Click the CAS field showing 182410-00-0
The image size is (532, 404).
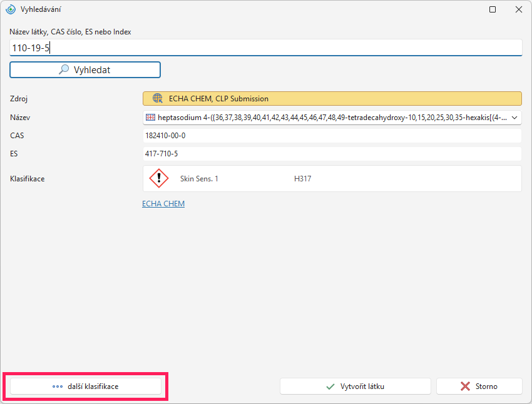coord(332,136)
